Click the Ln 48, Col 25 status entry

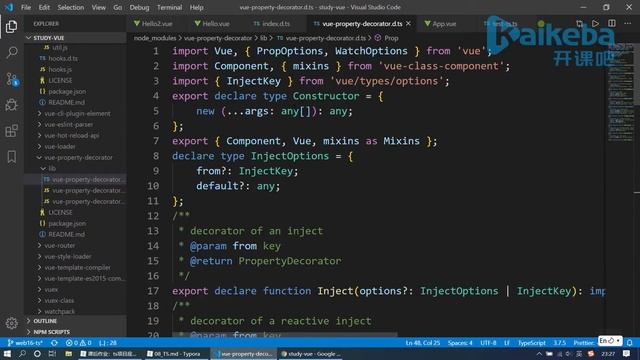422,343
